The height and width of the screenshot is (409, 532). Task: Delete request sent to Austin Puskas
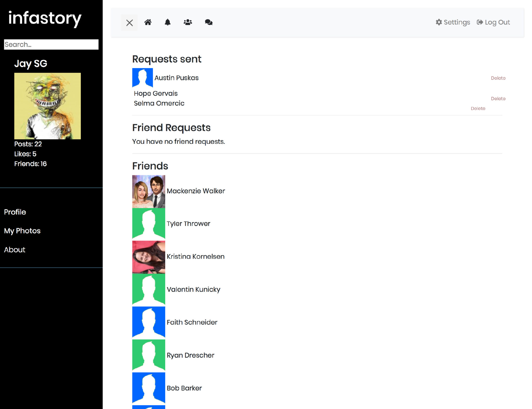498,78
